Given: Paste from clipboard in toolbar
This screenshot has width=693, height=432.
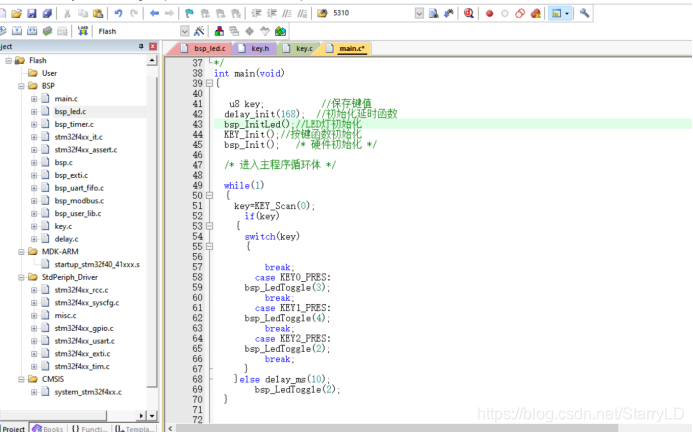Looking at the screenshot, I should tap(98, 13).
